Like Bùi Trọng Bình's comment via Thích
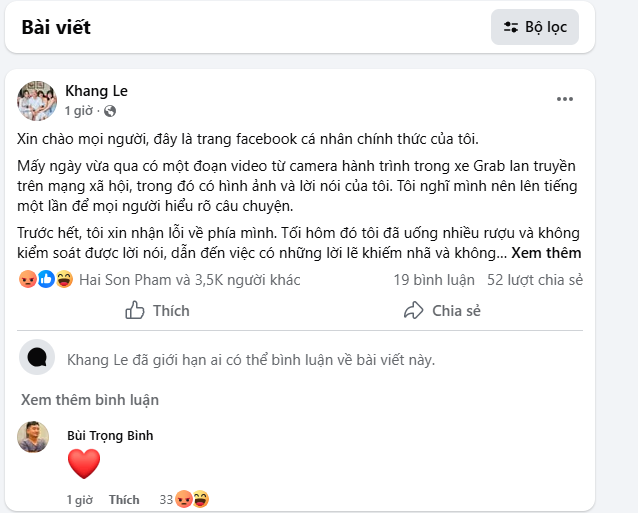The image size is (638, 513). tap(124, 499)
